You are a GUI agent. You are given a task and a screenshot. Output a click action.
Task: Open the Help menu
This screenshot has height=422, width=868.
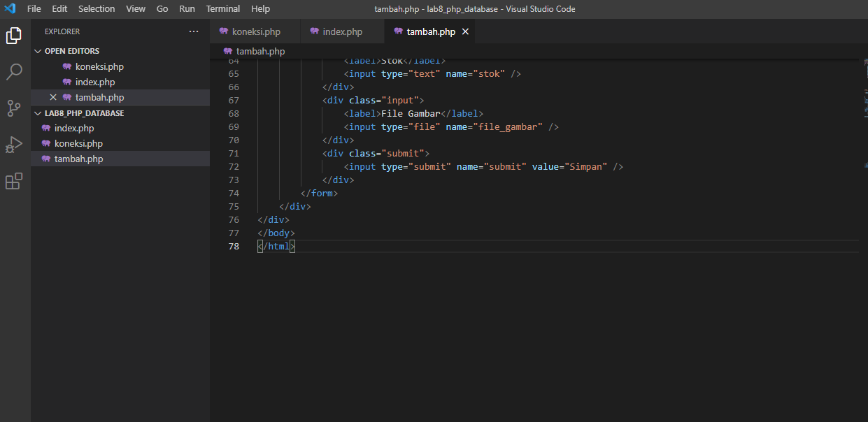(x=260, y=8)
